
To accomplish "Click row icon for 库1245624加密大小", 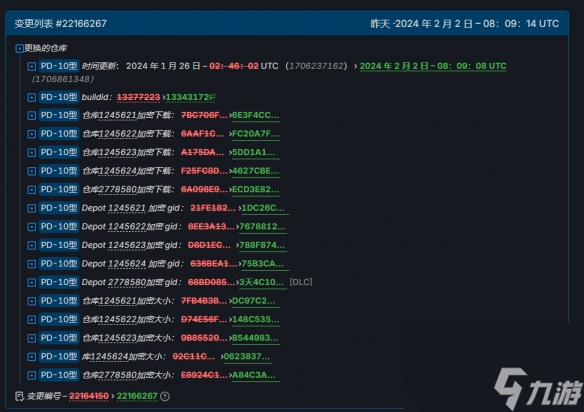I will (x=32, y=357).
